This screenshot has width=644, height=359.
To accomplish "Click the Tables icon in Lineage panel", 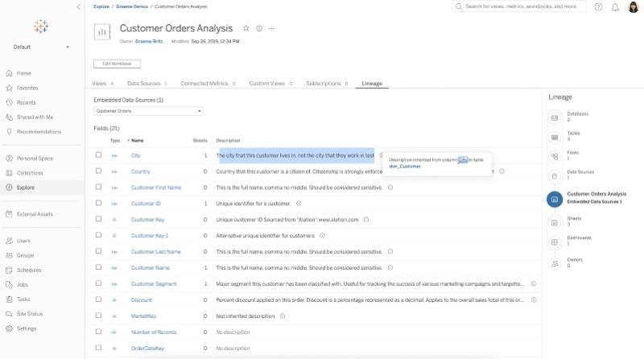I will (554, 137).
